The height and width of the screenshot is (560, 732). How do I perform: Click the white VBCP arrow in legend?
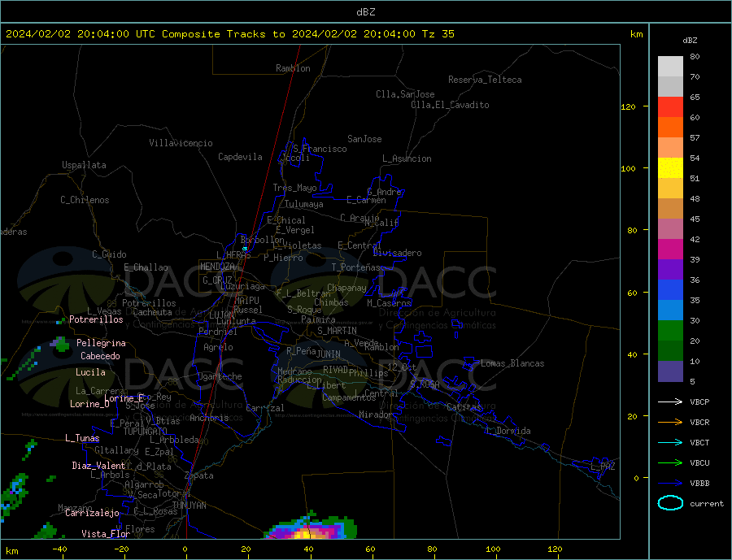(670, 402)
